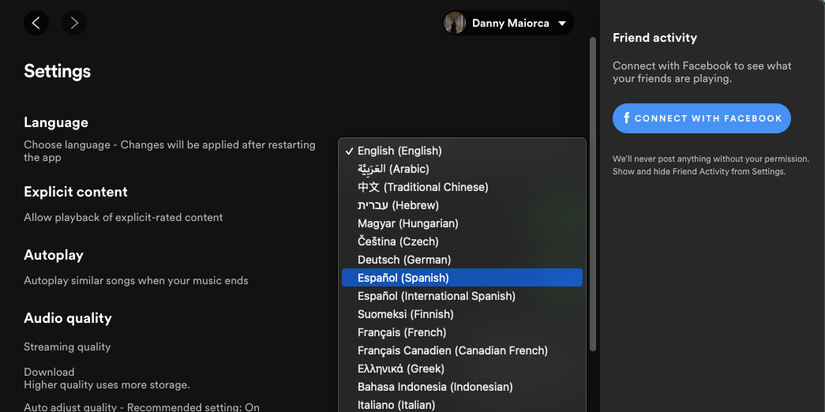Select Čeština (Czech) language option
This screenshot has width=825, height=412.
[x=462, y=242]
